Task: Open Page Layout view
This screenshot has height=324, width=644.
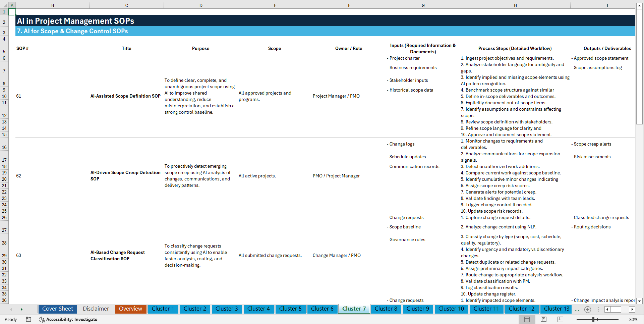Action: click(543, 319)
